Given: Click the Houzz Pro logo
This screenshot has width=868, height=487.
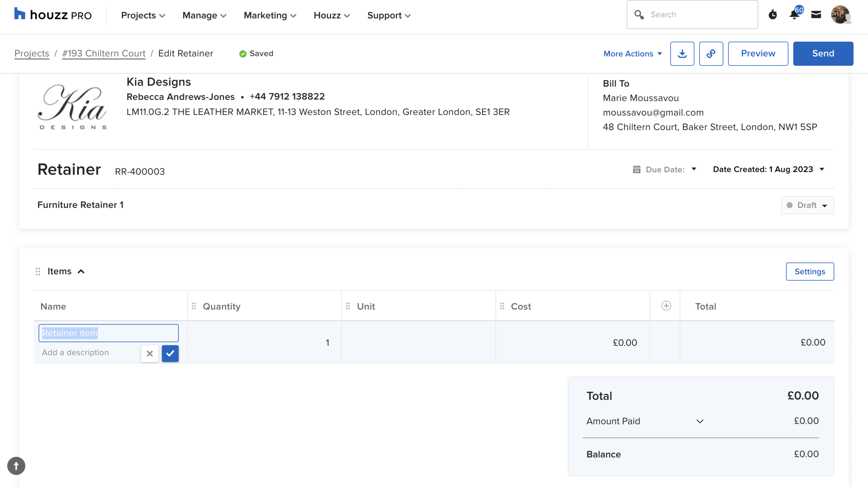Looking at the screenshot, I should click(x=53, y=15).
